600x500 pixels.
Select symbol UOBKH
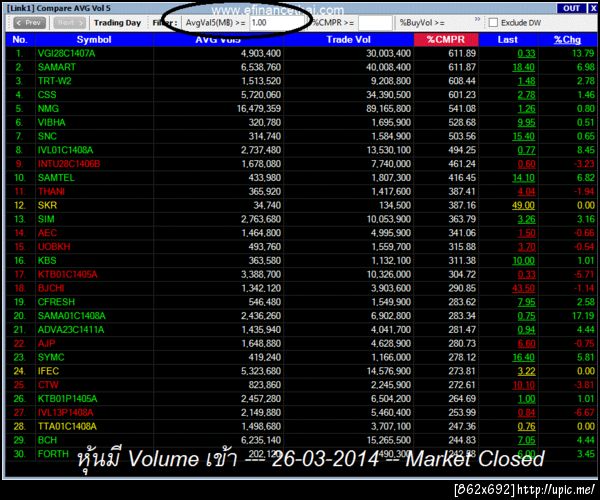pyautogui.click(x=54, y=247)
